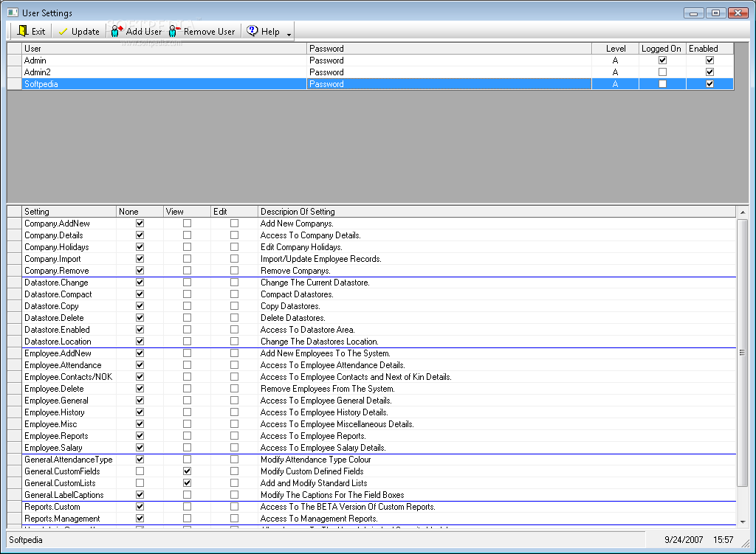Screen dimensions: 756x554
Task: Click the Password column header
Action: (x=449, y=49)
